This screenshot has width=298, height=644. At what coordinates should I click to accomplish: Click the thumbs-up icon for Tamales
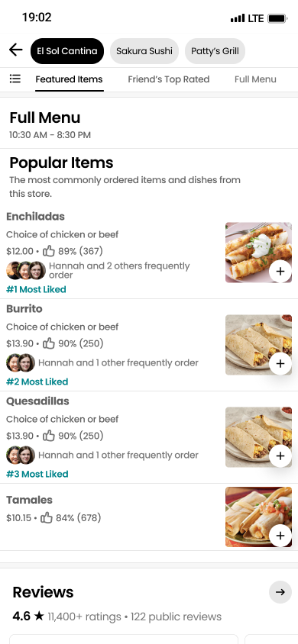pyautogui.click(x=47, y=517)
